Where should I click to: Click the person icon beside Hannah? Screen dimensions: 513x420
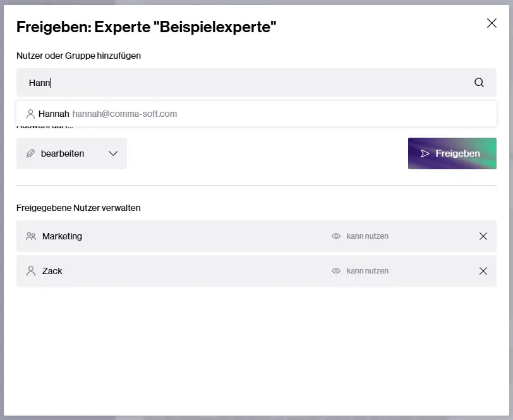point(30,114)
